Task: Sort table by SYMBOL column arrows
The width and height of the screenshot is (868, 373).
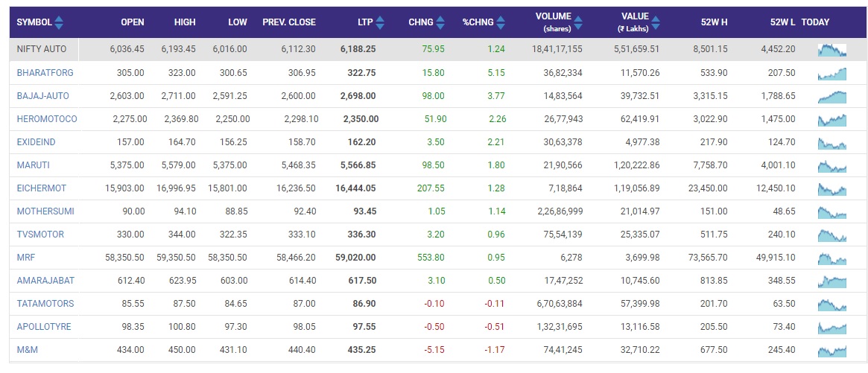Action: [x=59, y=22]
